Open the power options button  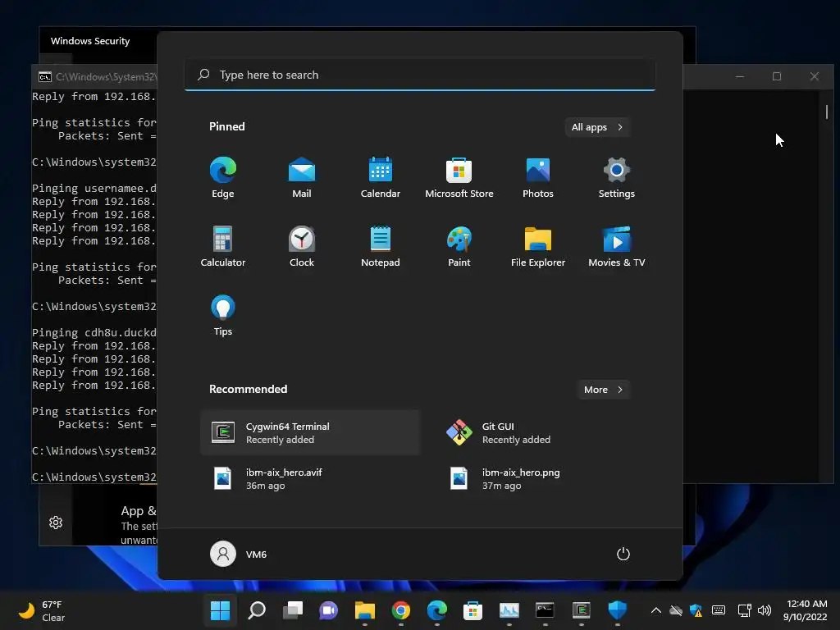click(x=623, y=554)
